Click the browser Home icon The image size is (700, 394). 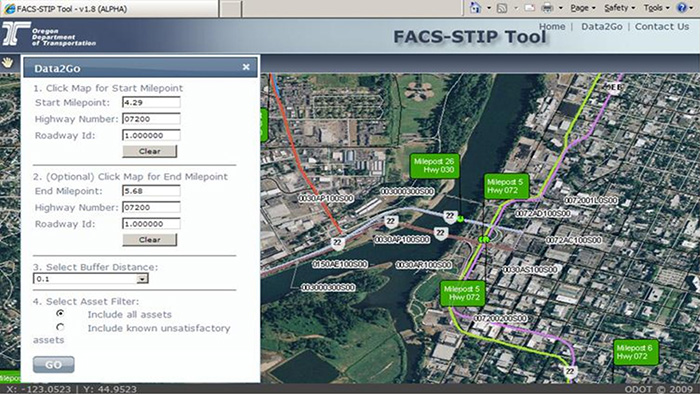tap(475, 8)
